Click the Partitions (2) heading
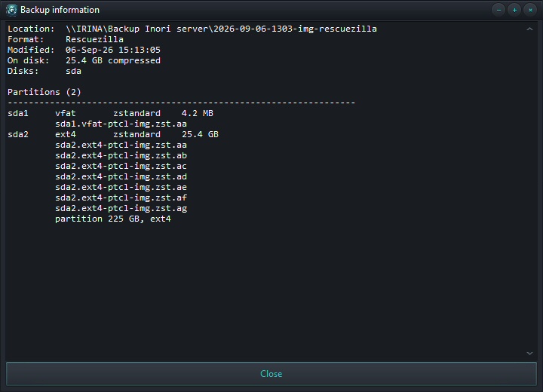The height and width of the screenshot is (392, 543). pos(44,92)
